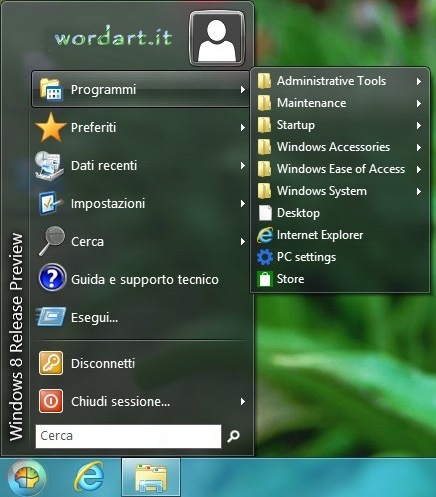Expand the Windows Accessories submenu arrow
This screenshot has width=436, height=497.
[419, 147]
